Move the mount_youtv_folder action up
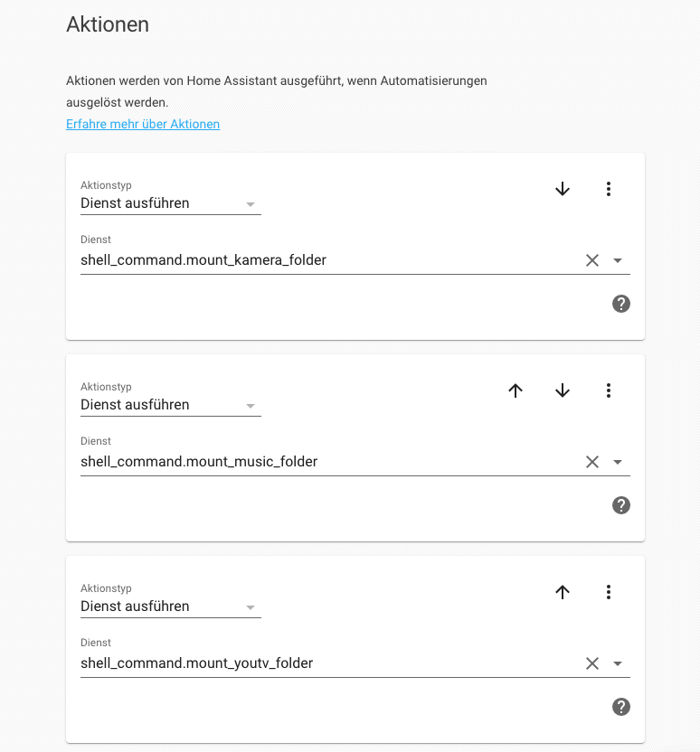Viewport: 700px width, 752px height. 563,592
